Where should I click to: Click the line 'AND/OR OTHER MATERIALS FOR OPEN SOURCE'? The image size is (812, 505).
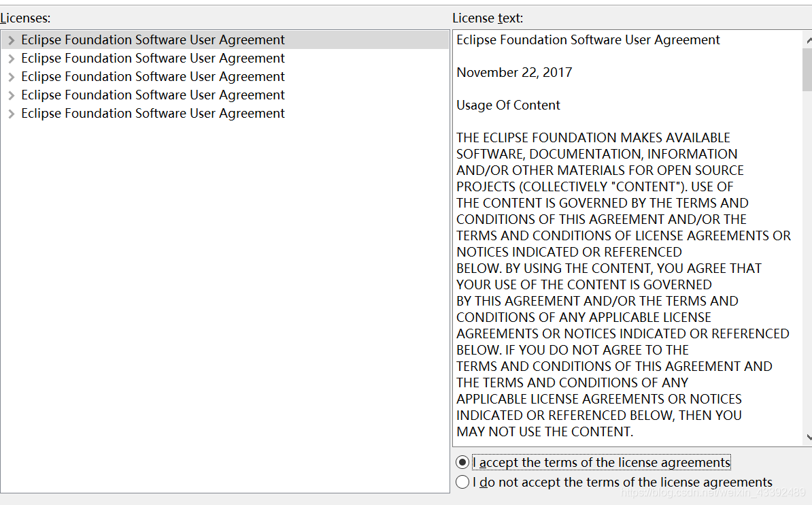(x=600, y=171)
